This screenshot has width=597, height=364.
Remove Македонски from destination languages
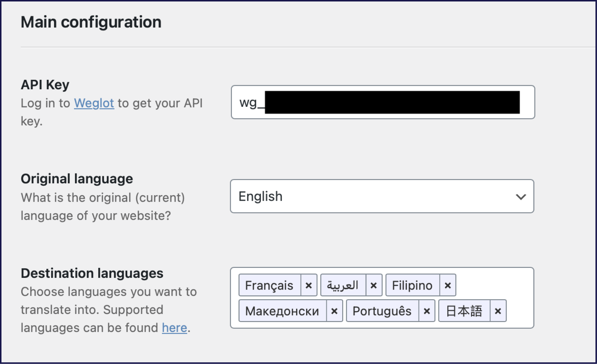point(335,311)
